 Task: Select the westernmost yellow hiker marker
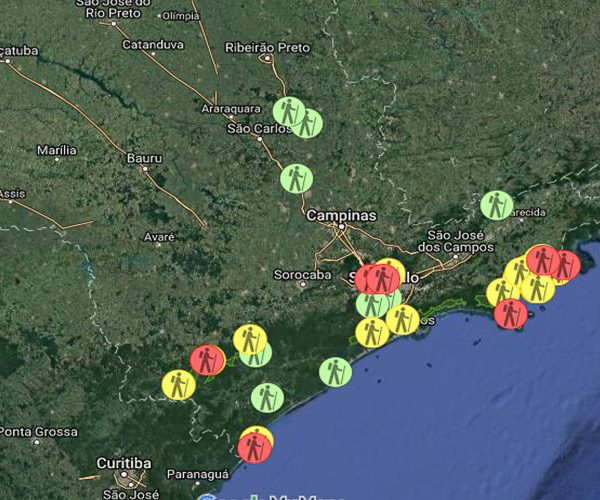click(179, 384)
